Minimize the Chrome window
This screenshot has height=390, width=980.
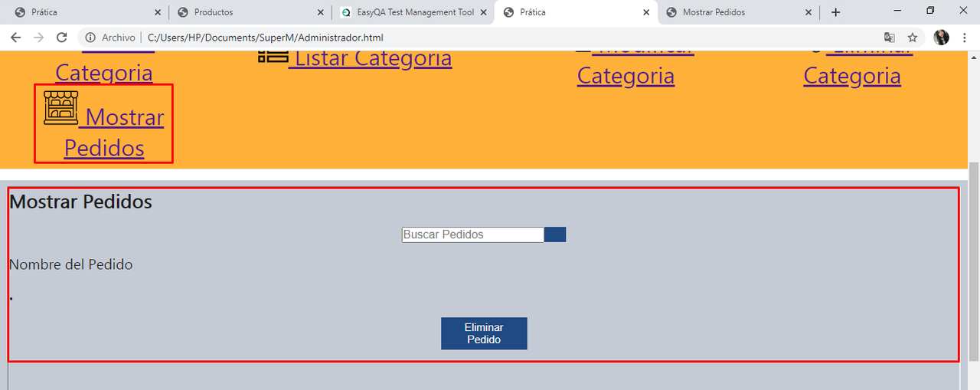tap(897, 11)
